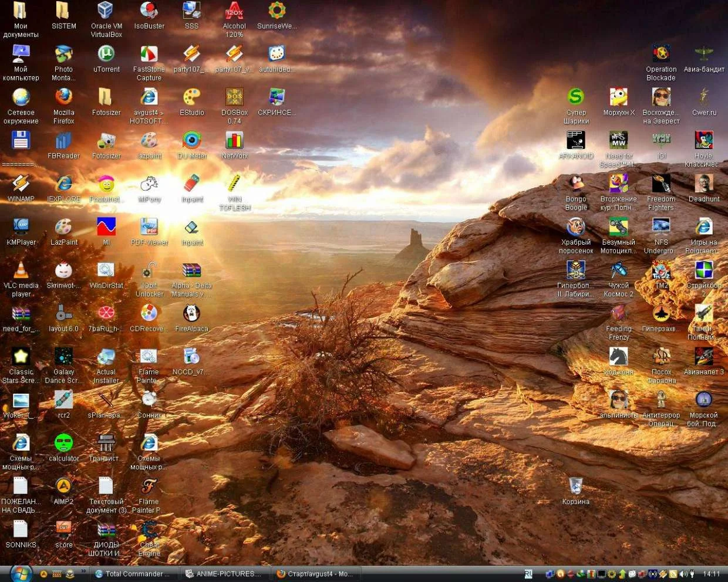The height and width of the screenshot is (582, 728).
Task: Open the score DAT file
Action: coord(63,534)
